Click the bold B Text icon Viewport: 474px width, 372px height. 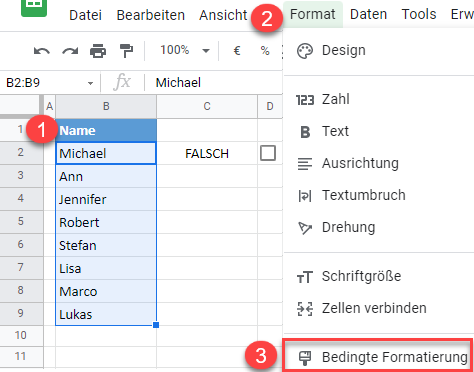pyautogui.click(x=305, y=132)
